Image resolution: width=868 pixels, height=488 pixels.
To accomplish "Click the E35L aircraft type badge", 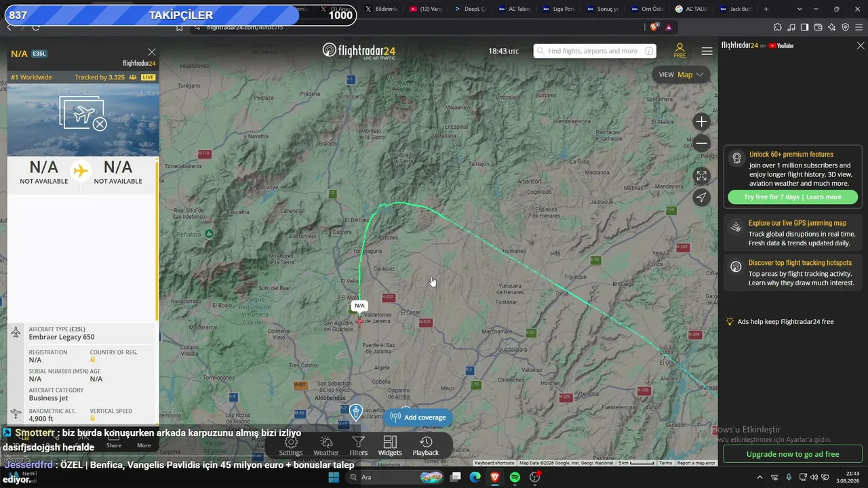I will point(39,54).
